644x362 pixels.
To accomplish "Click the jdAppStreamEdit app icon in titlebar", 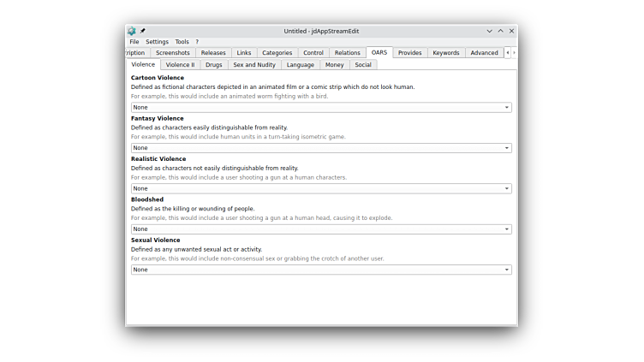I will 131,31.
